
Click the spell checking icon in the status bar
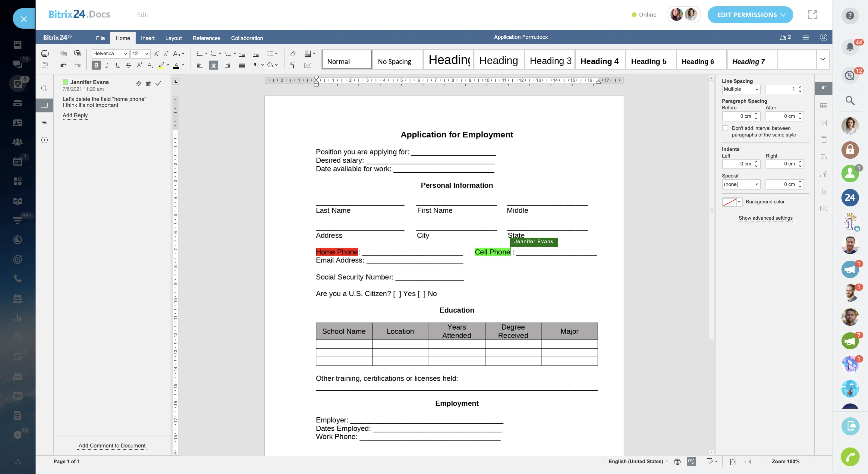[691, 462]
